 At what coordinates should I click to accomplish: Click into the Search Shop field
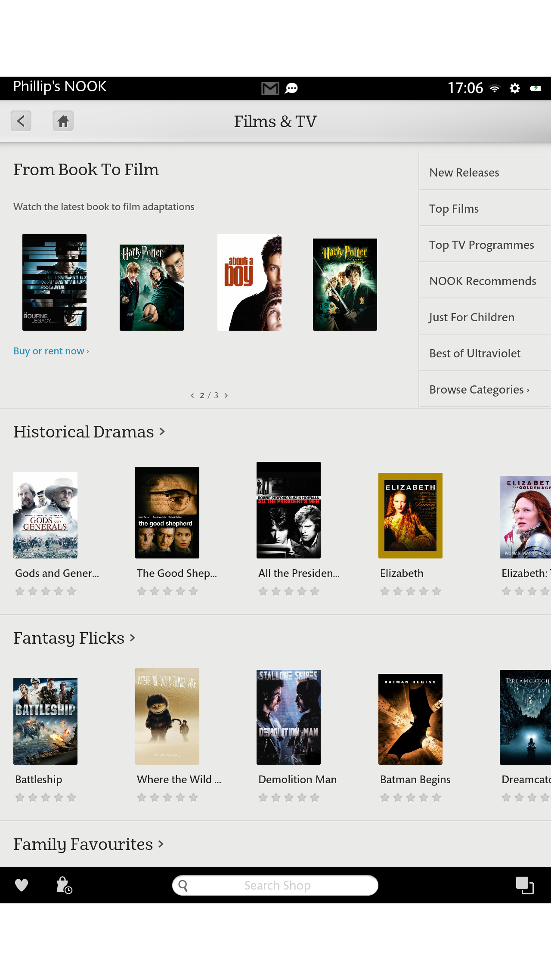pyautogui.click(x=275, y=886)
